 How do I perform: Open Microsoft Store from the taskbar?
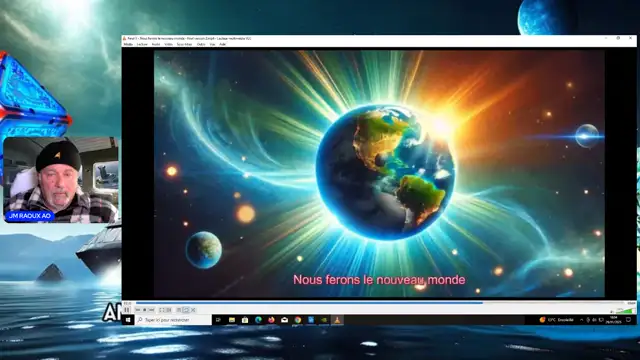(x=245, y=320)
